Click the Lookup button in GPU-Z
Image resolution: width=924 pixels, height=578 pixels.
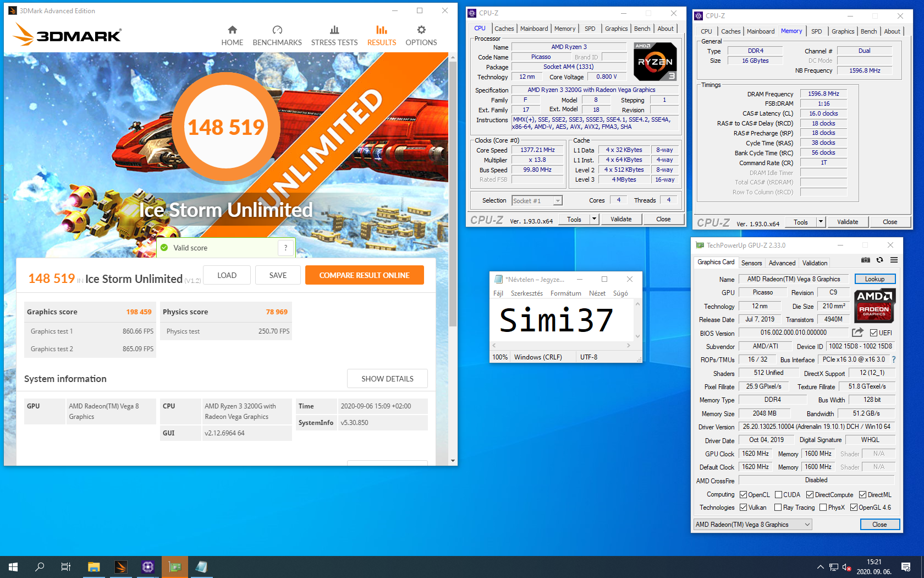point(875,279)
